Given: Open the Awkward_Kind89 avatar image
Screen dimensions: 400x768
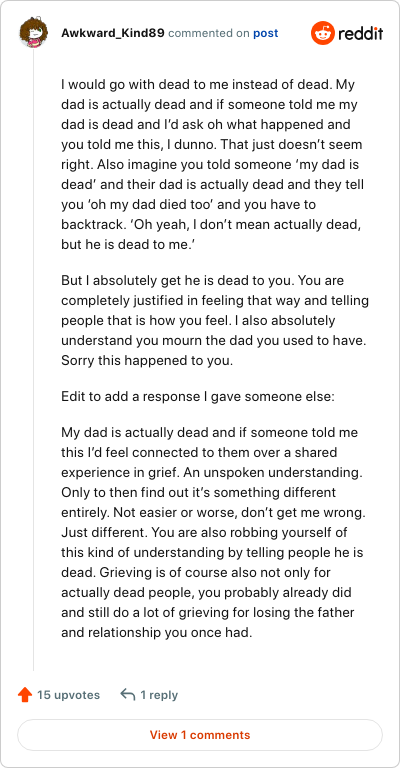Looking at the screenshot, I should point(33,33).
